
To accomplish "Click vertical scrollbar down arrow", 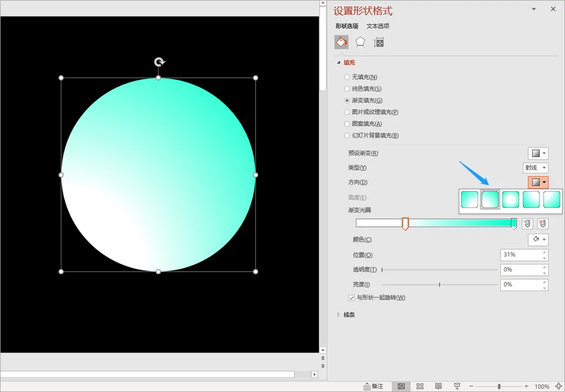I will pyautogui.click(x=323, y=350).
